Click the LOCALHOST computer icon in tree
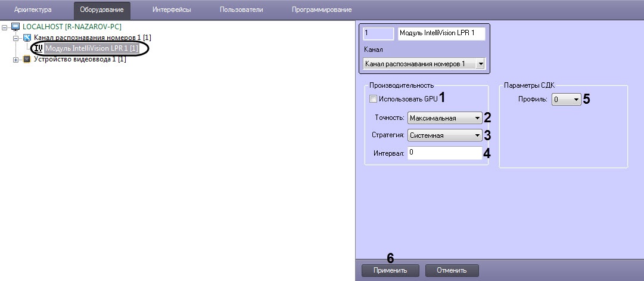 [x=15, y=27]
